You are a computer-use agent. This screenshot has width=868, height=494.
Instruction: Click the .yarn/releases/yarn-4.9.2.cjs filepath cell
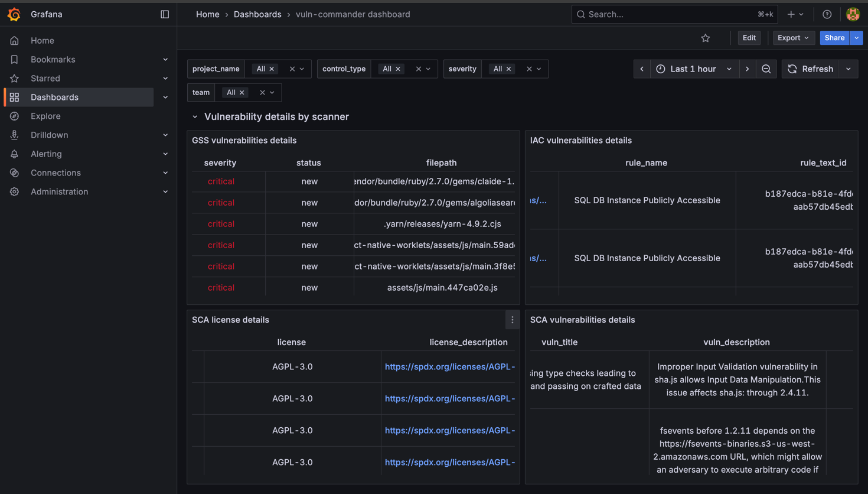tap(442, 224)
